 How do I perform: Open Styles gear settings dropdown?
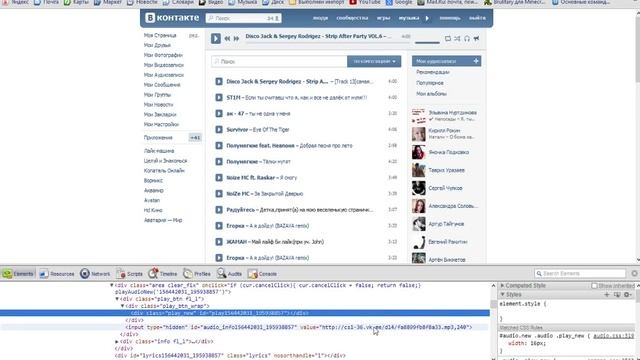[x=627, y=295]
